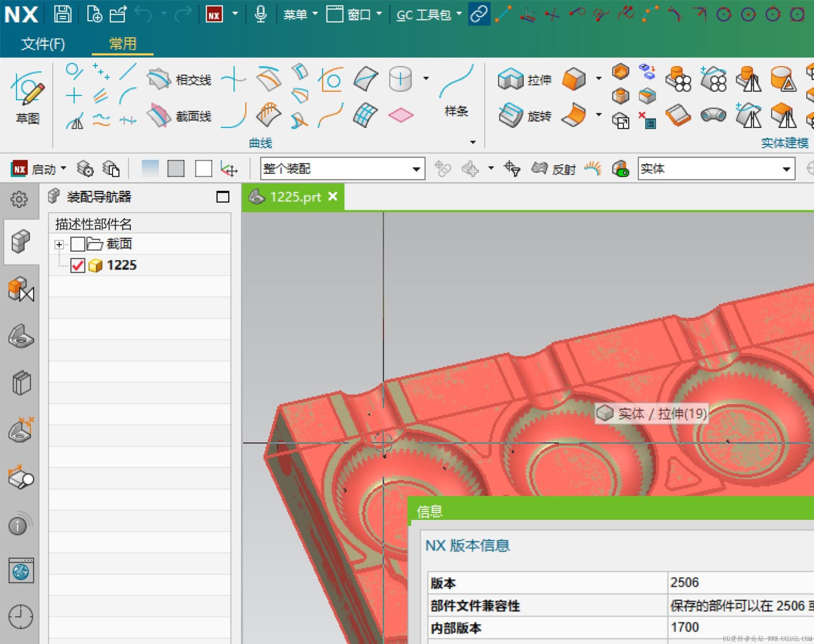
Task: Select the white background swatch
Action: 203,168
